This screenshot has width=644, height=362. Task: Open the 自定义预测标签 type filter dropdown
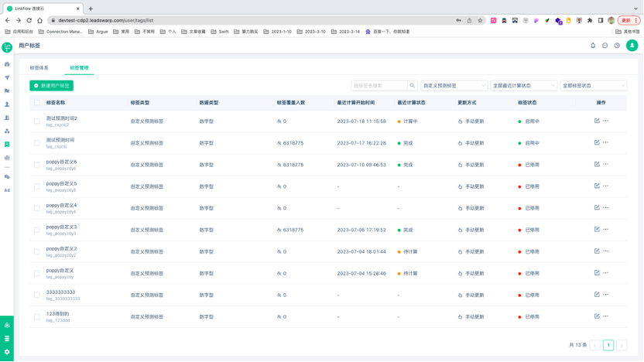[x=454, y=85]
